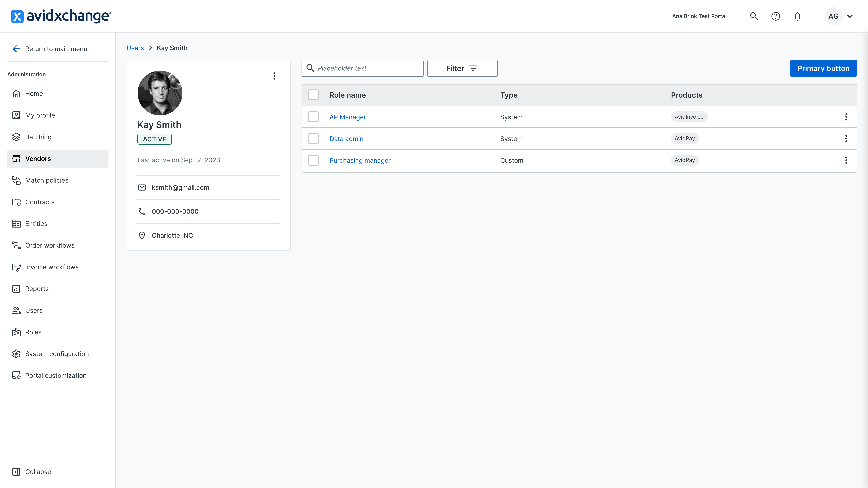The width and height of the screenshot is (868, 488).
Task: Click the My profile icon
Action: point(16,115)
